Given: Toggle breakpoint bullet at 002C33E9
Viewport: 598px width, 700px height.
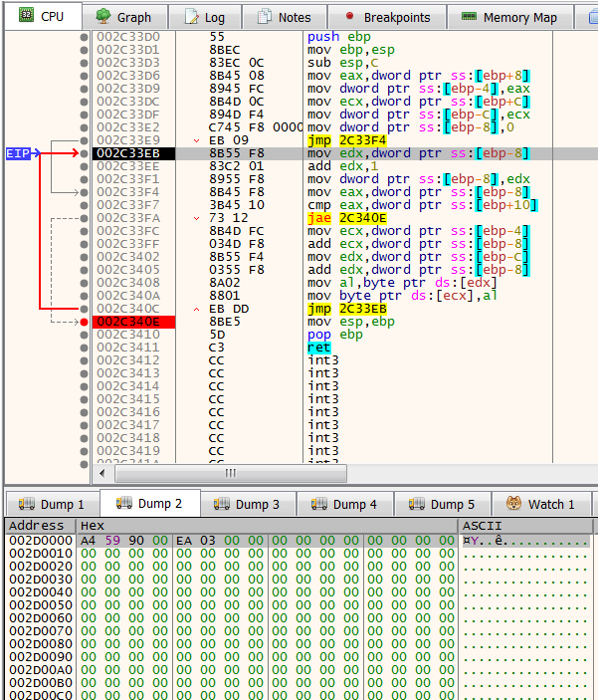Looking at the screenshot, I should click(x=84, y=140).
